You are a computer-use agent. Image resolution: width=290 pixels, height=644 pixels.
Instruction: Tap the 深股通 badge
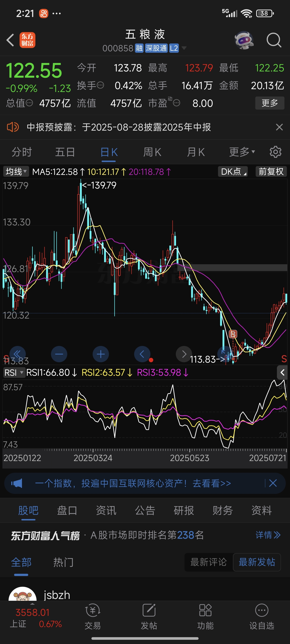coord(156,48)
